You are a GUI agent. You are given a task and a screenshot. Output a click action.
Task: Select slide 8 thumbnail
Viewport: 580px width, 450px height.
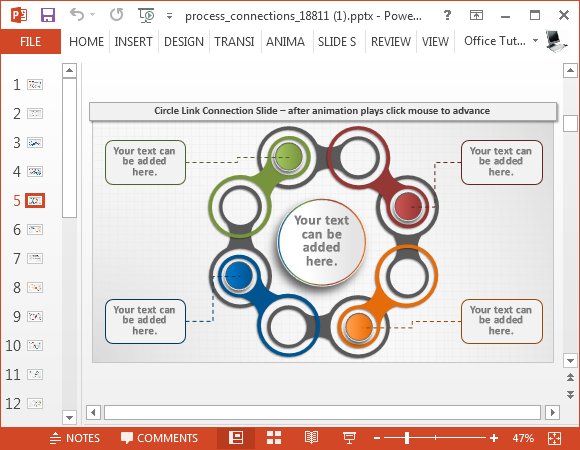pyautogui.click(x=35, y=287)
